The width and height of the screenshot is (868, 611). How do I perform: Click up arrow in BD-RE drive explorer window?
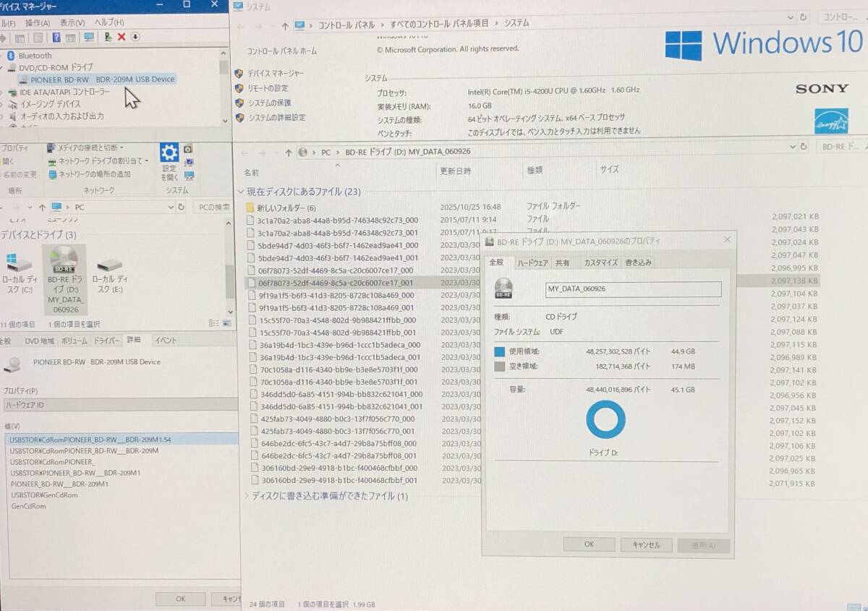point(289,153)
